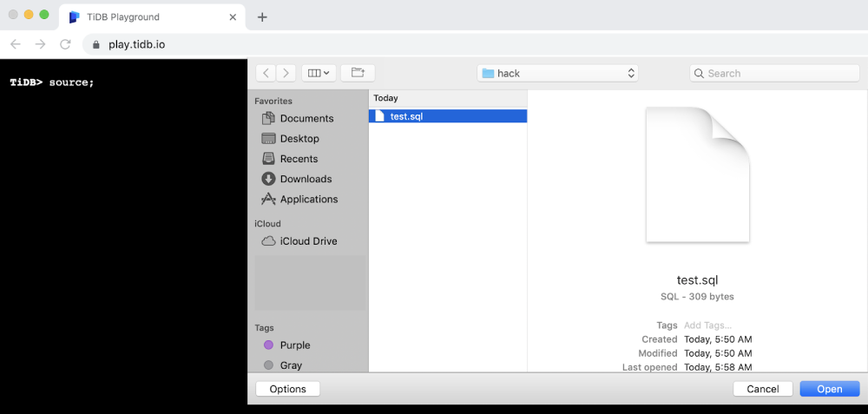
Task: Open the column view options dropdown
Action: (x=319, y=74)
